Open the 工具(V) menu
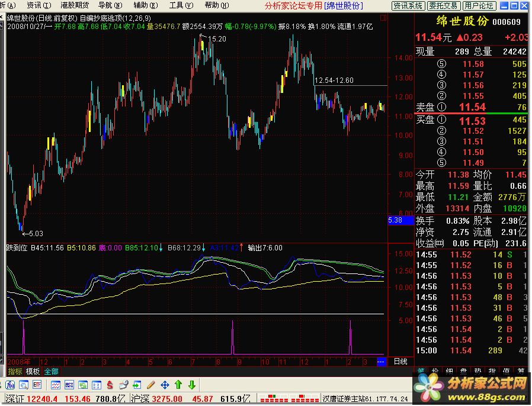This screenshot has height=406, width=532. 181,5
